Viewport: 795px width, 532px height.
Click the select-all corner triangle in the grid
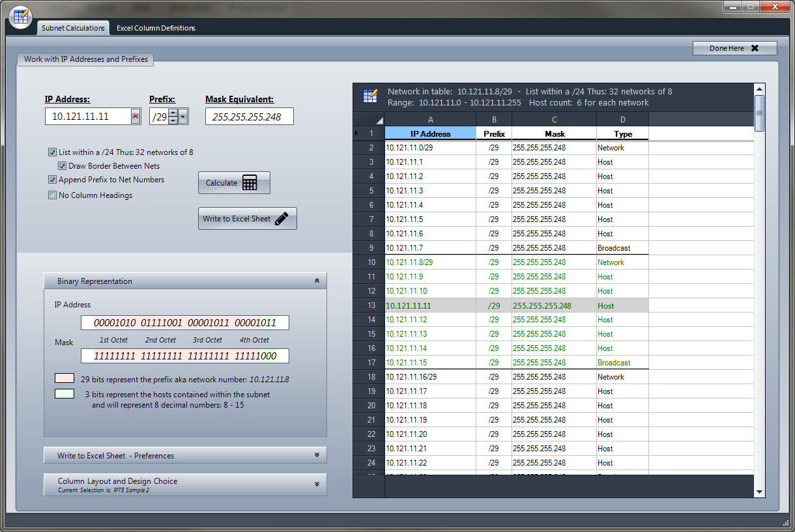pyautogui.click(x=380, y=120)
